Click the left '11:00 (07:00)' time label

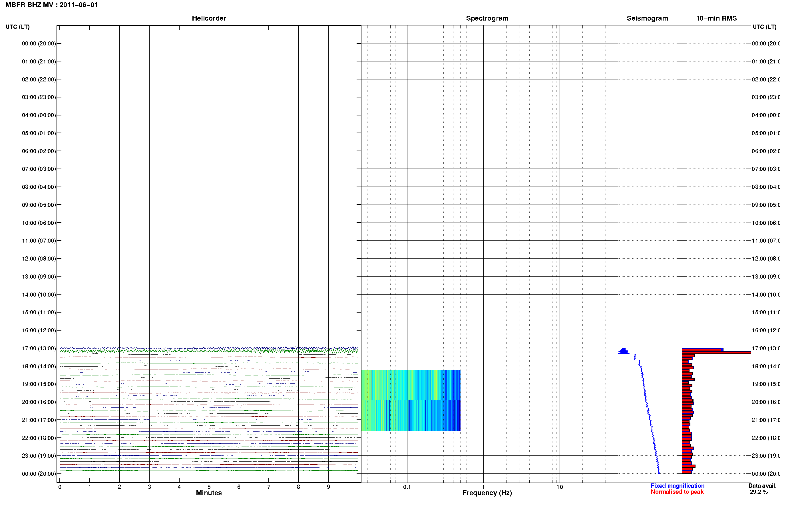tap(39, 241)
